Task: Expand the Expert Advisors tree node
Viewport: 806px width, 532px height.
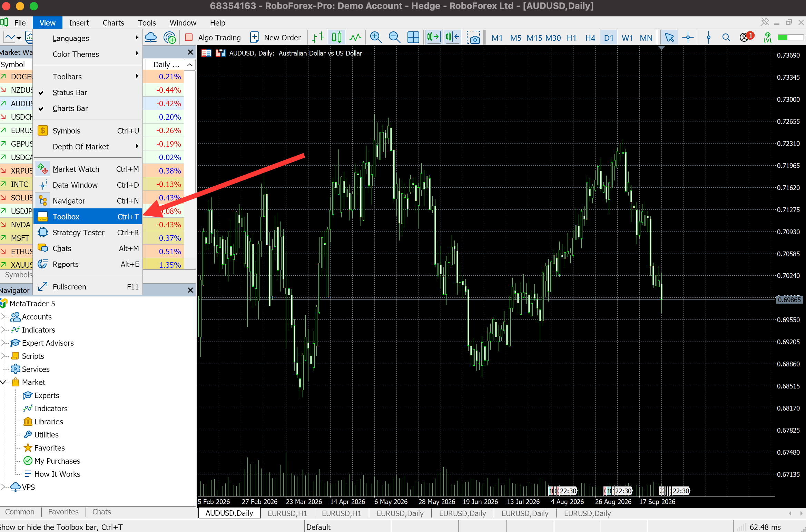Action: 3,343
